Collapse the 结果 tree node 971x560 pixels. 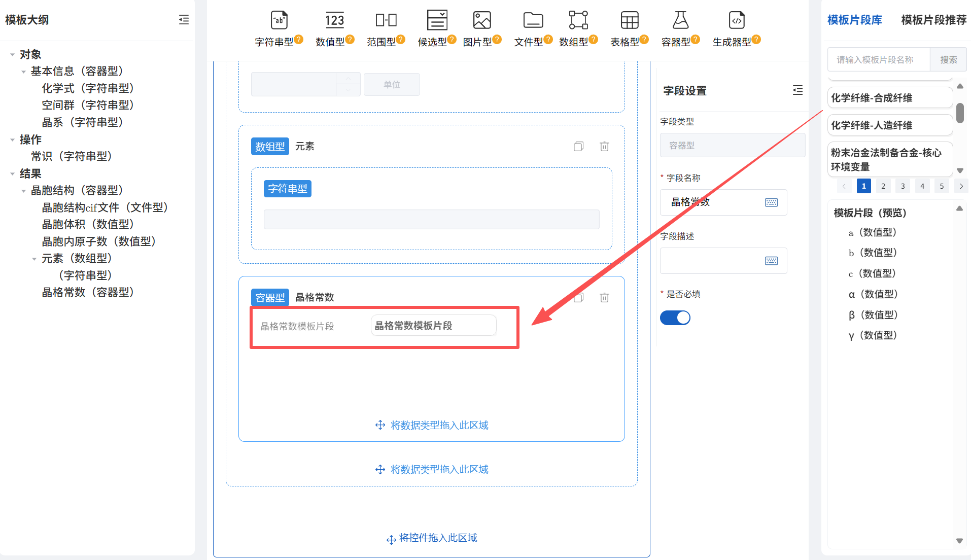pyautogui.click(x=12, y=173)
